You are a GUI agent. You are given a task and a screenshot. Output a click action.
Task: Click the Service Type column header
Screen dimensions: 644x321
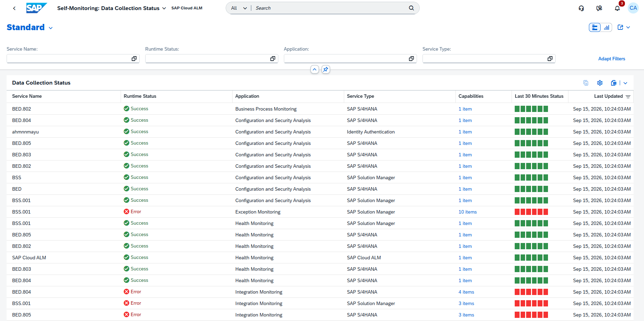(400, 96)
